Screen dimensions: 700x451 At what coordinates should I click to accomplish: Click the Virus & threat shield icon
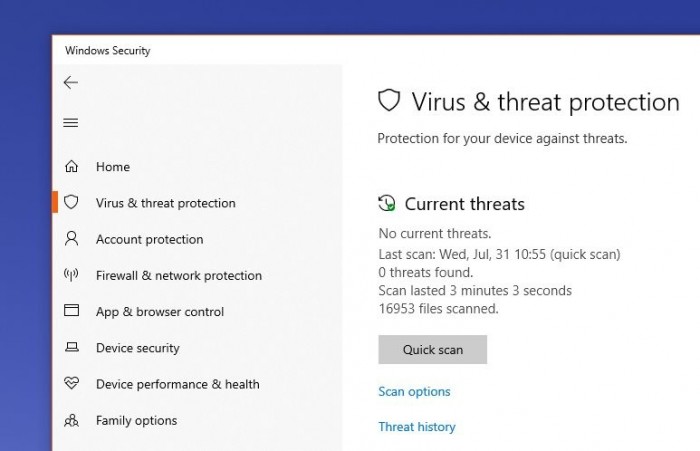(x=71, y=202)
